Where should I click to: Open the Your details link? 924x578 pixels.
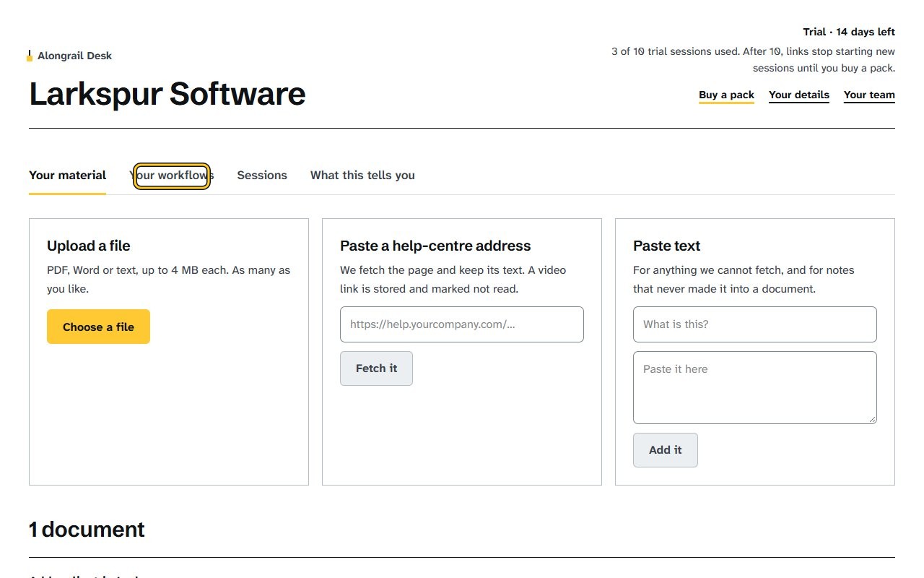point(799,95)
